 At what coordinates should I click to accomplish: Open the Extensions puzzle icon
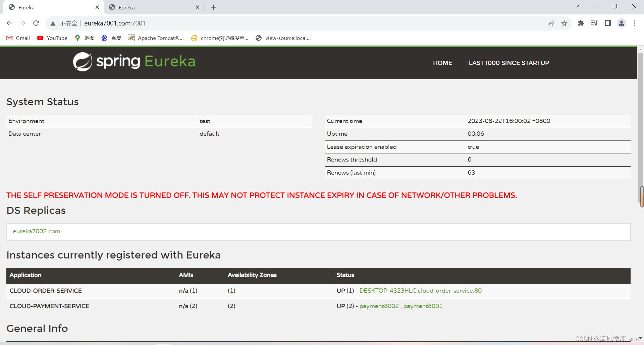[581, 23]
